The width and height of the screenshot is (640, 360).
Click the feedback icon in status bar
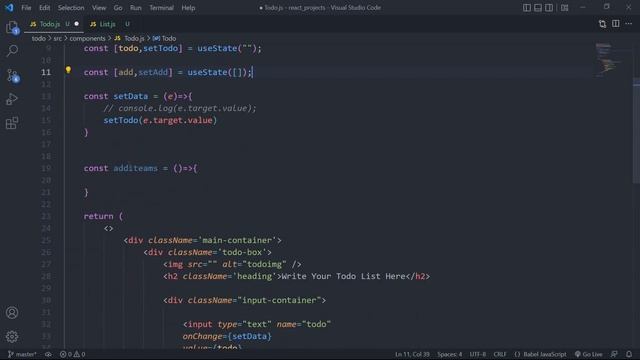(x=614, y=354)
